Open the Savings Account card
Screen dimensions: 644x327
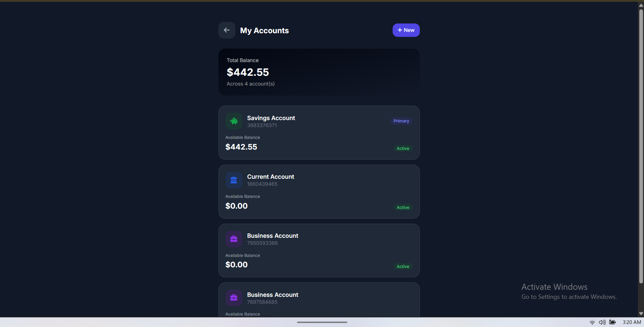(318, 133)
